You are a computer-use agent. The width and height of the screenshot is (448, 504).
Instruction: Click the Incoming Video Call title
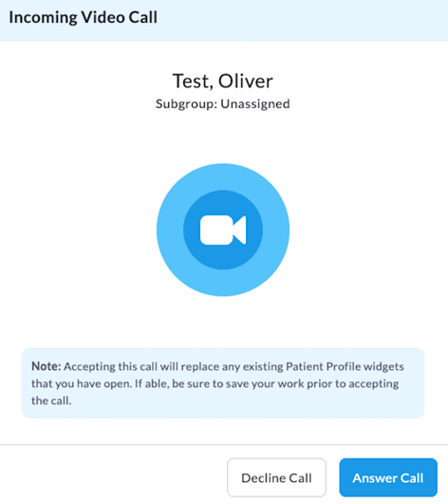pyautogui.click(x=84, y=17)
